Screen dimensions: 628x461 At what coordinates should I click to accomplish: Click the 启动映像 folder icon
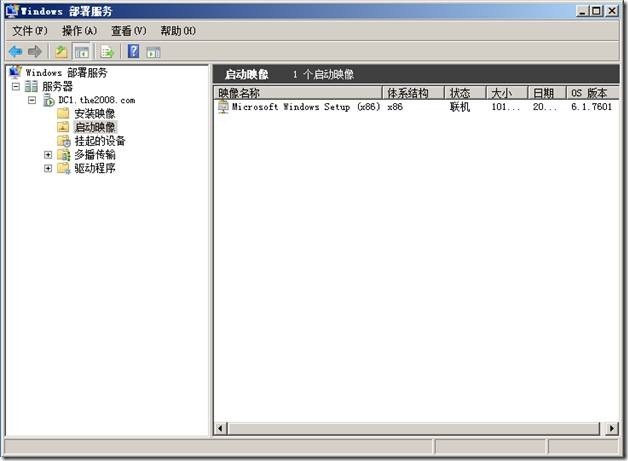[63, 127]
